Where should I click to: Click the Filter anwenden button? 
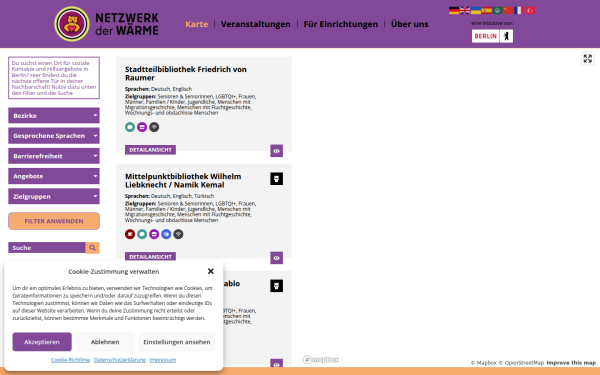54,221
